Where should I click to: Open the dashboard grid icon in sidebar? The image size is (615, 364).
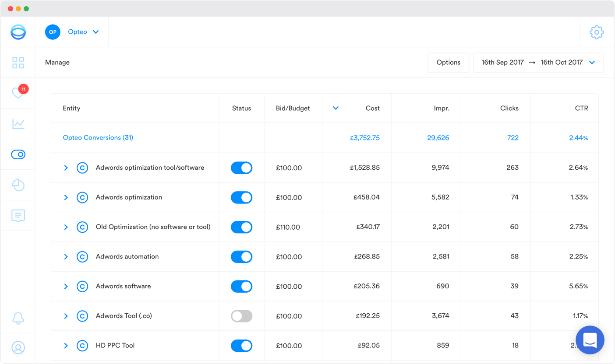[x=18, y=63]
